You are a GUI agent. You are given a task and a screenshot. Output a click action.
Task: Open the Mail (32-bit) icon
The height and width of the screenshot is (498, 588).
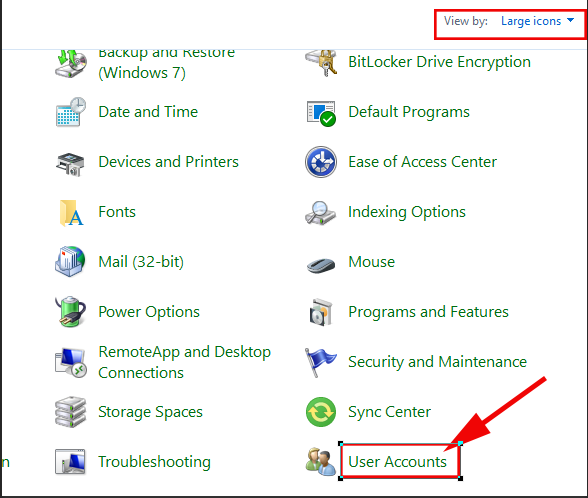coord(70,261)
